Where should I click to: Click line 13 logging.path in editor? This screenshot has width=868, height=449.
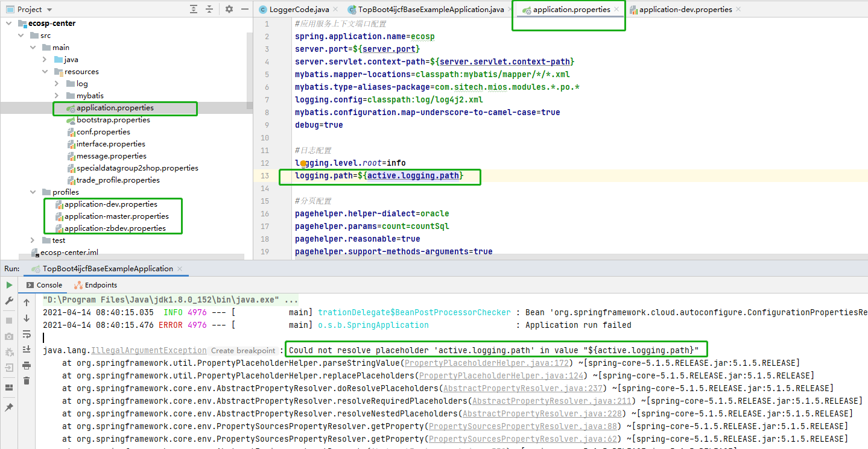379,175
